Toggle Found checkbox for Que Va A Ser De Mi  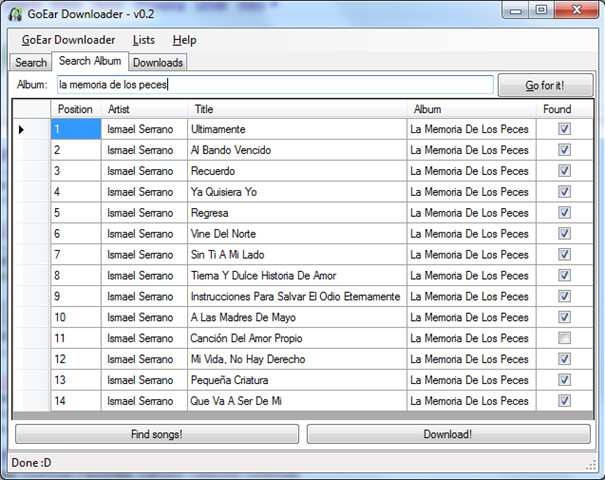[564, 401]
